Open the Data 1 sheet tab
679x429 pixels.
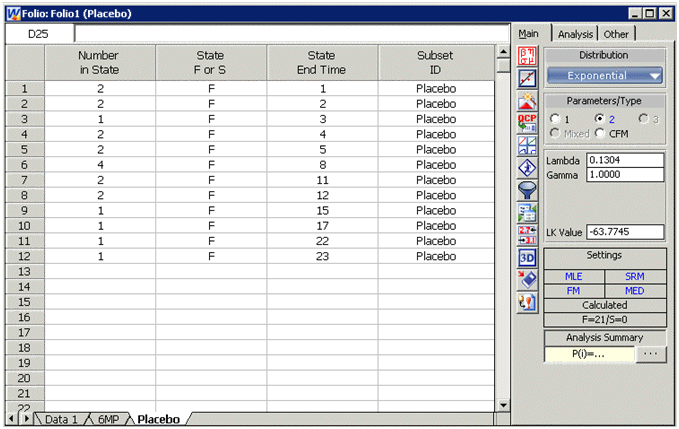(x=61, y=419)
